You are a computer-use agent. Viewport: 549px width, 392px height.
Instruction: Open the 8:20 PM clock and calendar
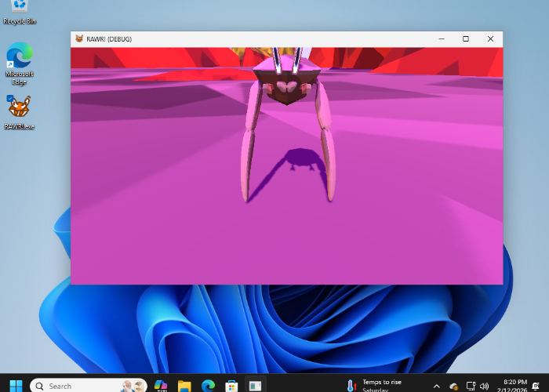tap(515, 386)
